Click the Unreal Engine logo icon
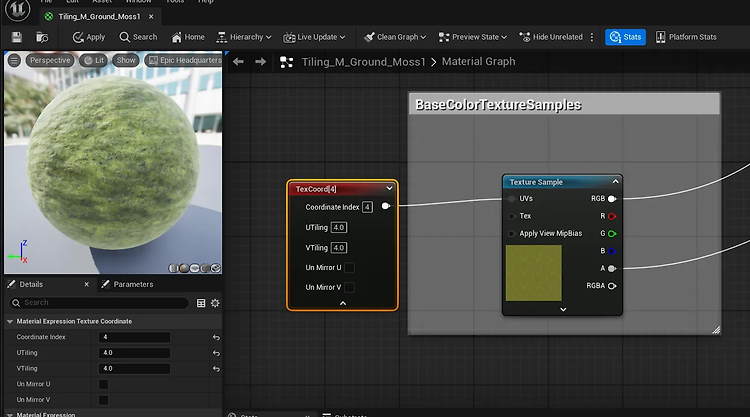Screen dimensions: 750x417 click(18, 10)
